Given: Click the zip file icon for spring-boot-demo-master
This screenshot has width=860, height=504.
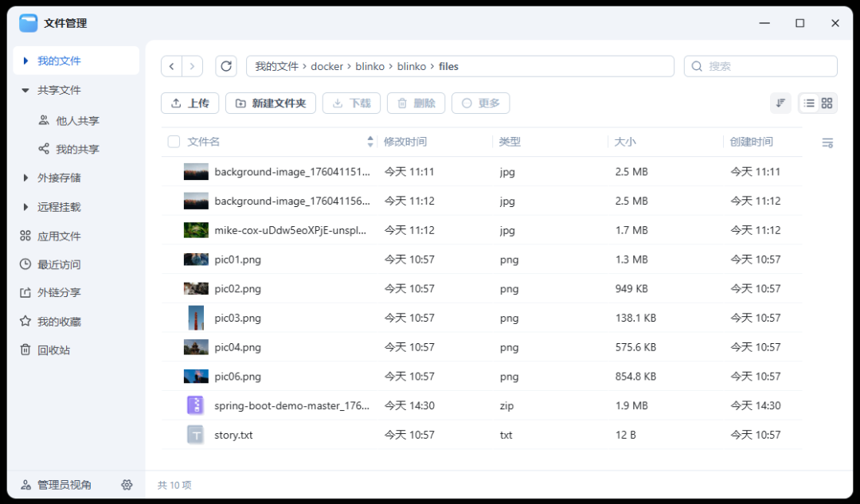Looking at the screenshot, I should point(195,405).
